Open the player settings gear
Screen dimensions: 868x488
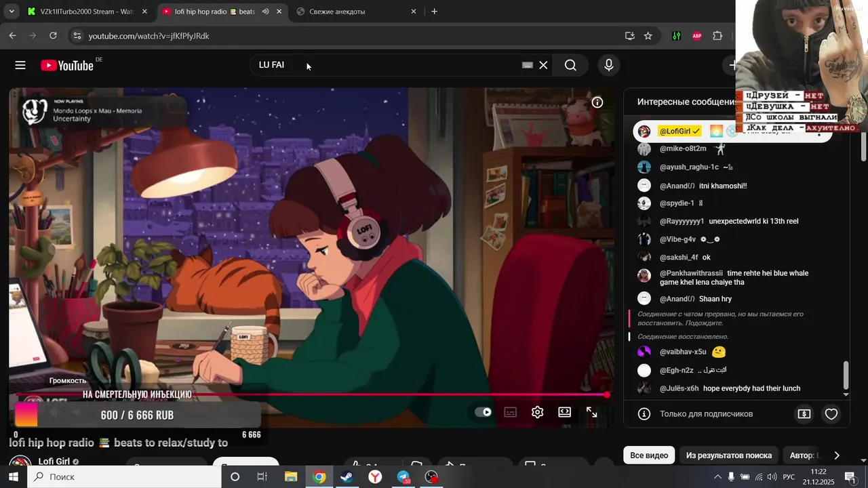coord(538,412)
